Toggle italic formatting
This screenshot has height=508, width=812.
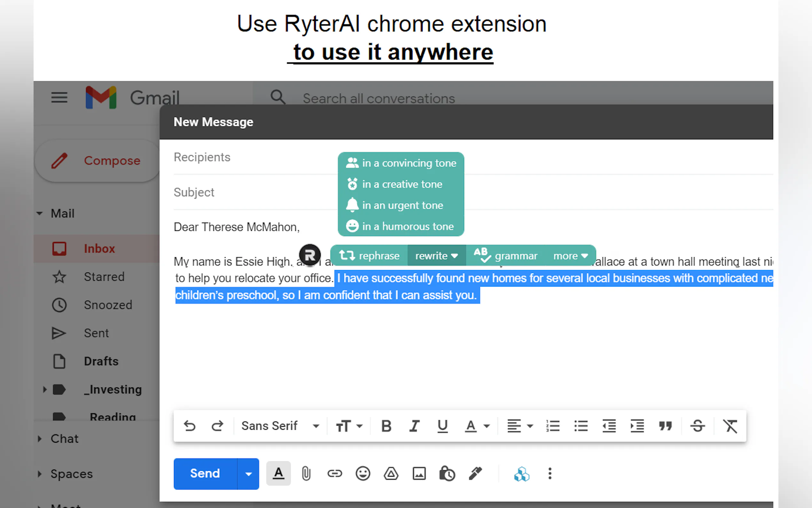(x=414, y=426)
